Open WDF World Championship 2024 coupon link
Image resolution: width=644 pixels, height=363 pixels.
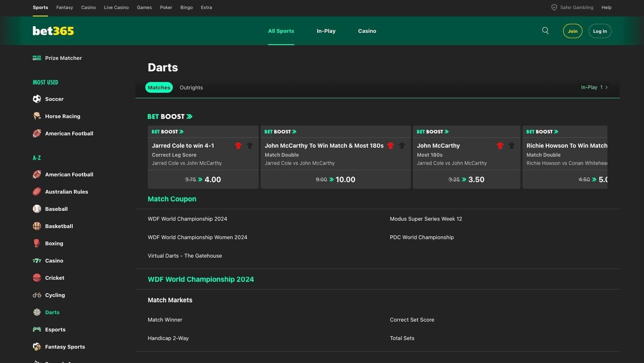click(x=187, y=219)
